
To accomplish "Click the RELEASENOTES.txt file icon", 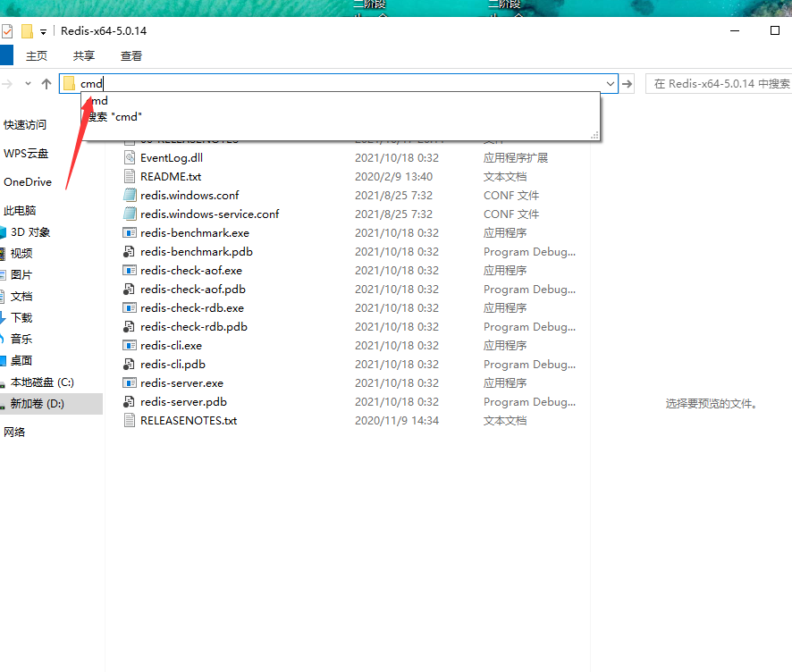I will click(x=130, y=421).
